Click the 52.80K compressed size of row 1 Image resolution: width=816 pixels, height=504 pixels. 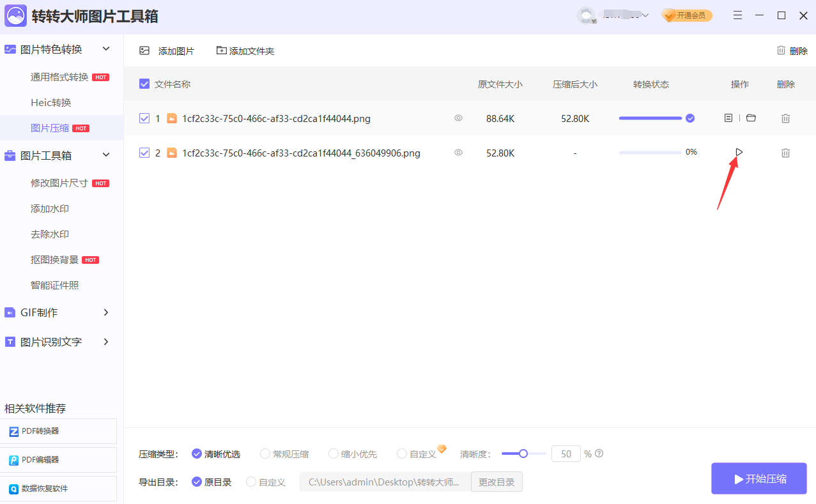tap(575, 118)
